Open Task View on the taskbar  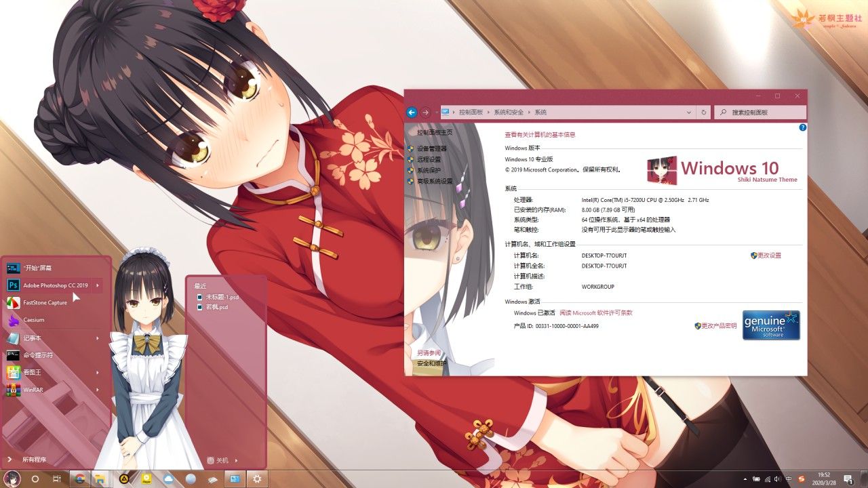coord(58,479)
